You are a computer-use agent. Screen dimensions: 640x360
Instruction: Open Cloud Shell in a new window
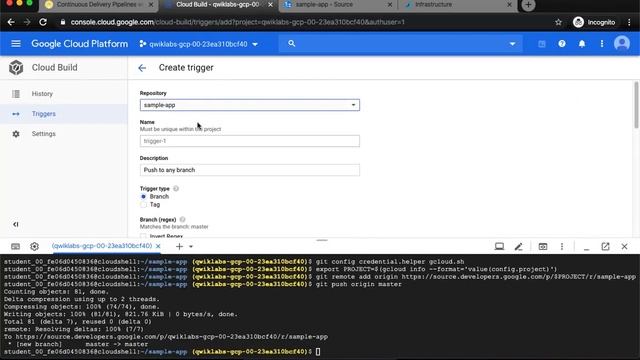(x=605, y=247)
